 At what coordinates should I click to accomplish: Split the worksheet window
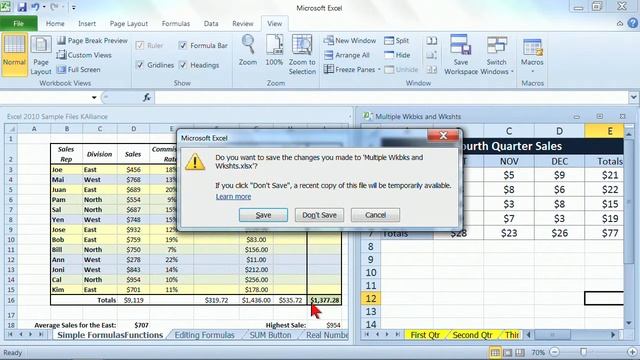(x=397, y=40)
